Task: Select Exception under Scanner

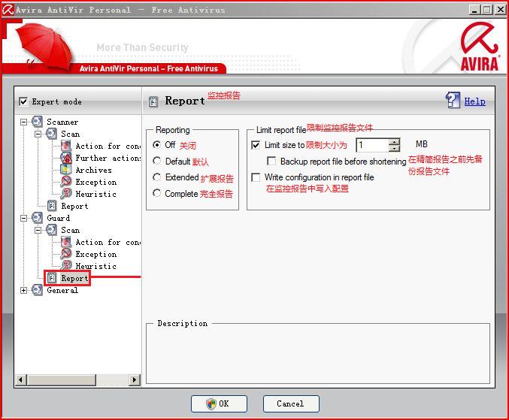Action: tap(95, 183)
